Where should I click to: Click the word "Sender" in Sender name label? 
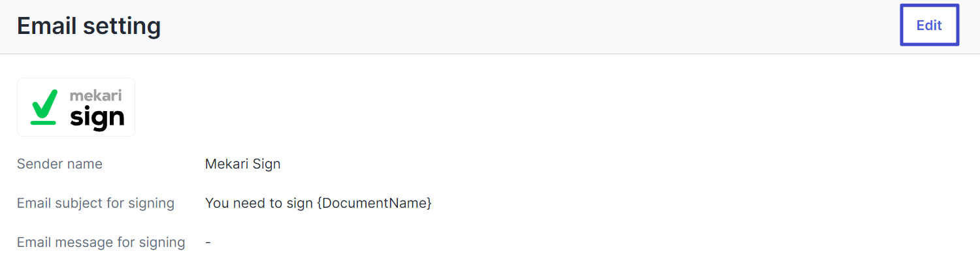click(38, 164)
